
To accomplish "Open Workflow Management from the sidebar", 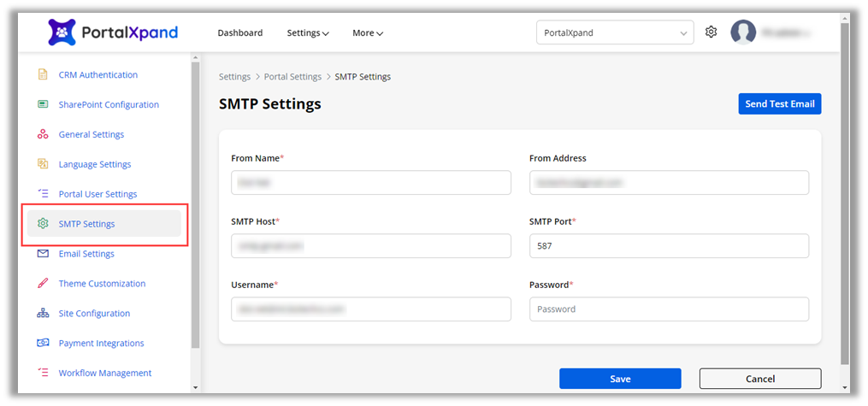I will click(104, 374).
